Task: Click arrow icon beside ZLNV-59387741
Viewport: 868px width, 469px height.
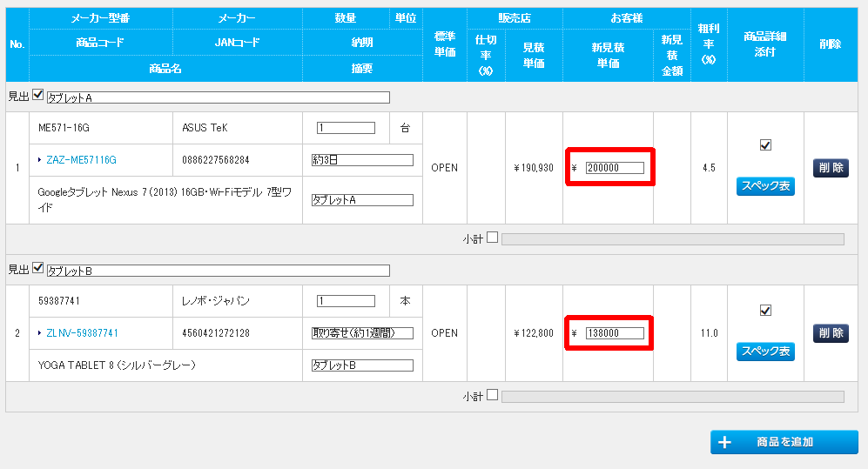Action: point(39,333)
